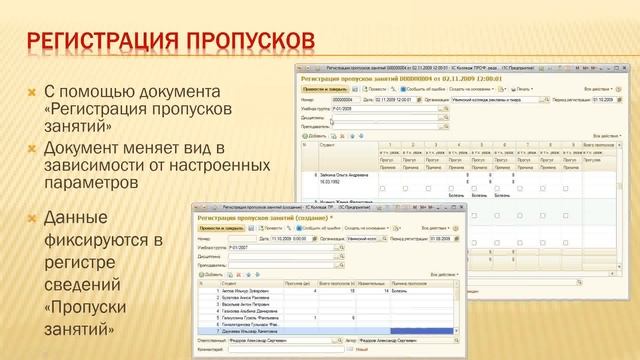The image size is (640, 360).
Task: Click 'Провести' in front window toolbar
Action: (270, 228)
